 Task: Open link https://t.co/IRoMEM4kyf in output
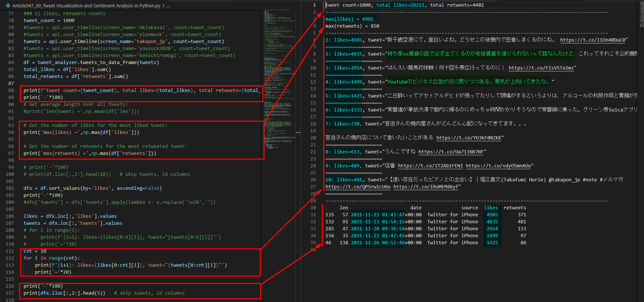[x=426, y=187]
